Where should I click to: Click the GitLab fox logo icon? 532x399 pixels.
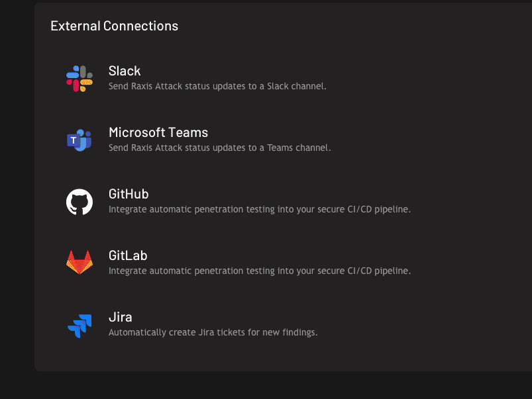click(x=80, y=263)
